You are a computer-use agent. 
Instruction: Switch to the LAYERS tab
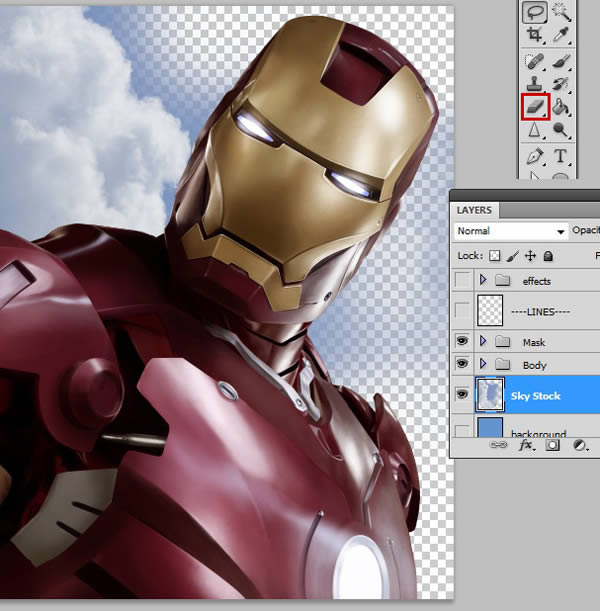coord(474,210)
